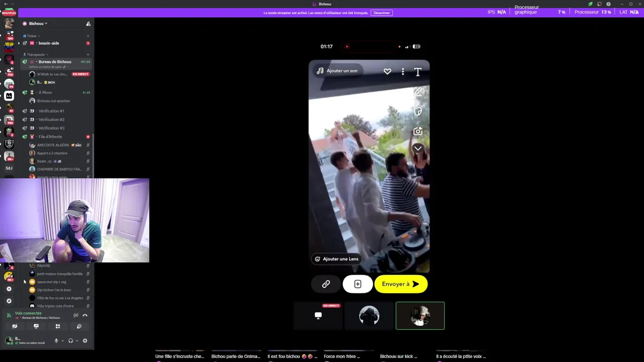Click user 'Villa triplex cote d'ivoire'
This screenshot has height=362, width=644.
tap(59, 306)
